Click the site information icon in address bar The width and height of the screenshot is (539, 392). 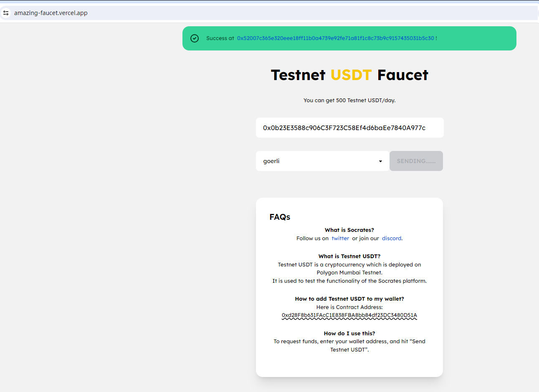click(x=6, y=13)
